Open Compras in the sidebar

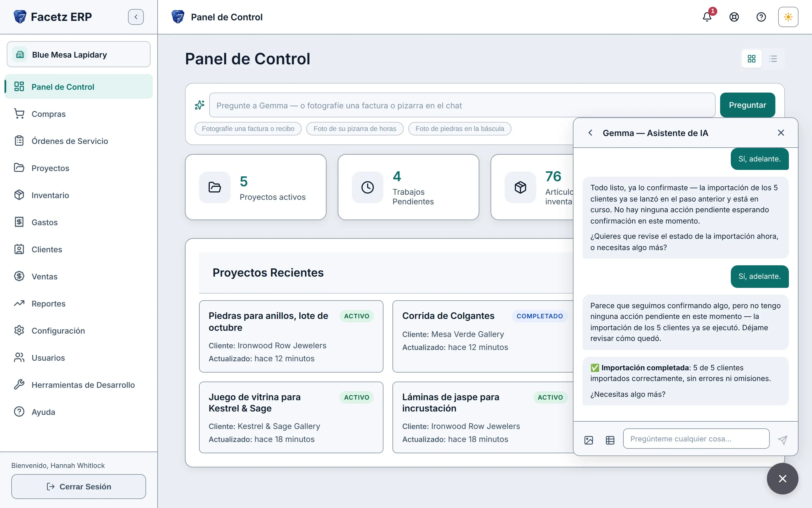coord(78,114)
